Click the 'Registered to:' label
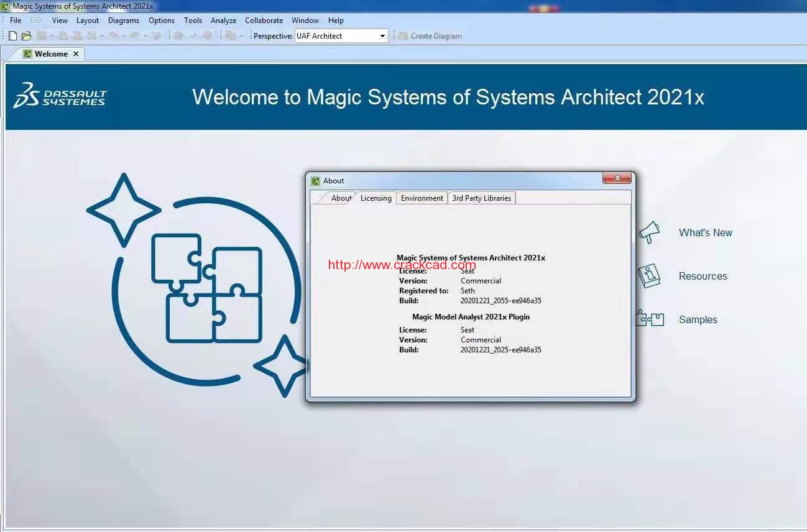The image size is (807, 532). click(x=424, y=291)
